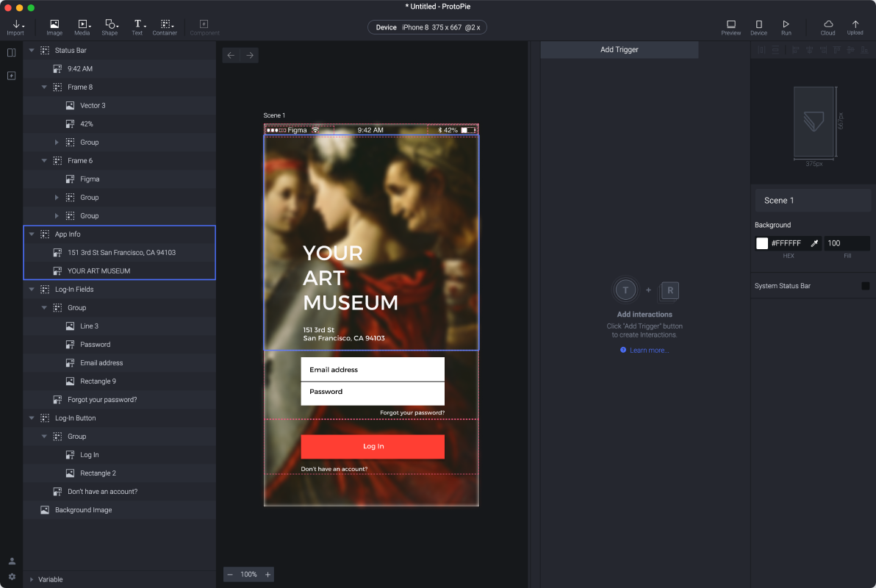This screenshot has height=588, width=876.
Task: Click the Scene 1 name field
Action: coord(813,200)
